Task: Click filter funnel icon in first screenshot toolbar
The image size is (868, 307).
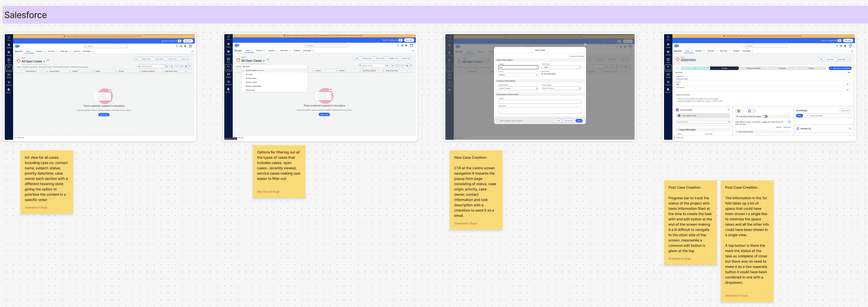Action: point(190,67)
